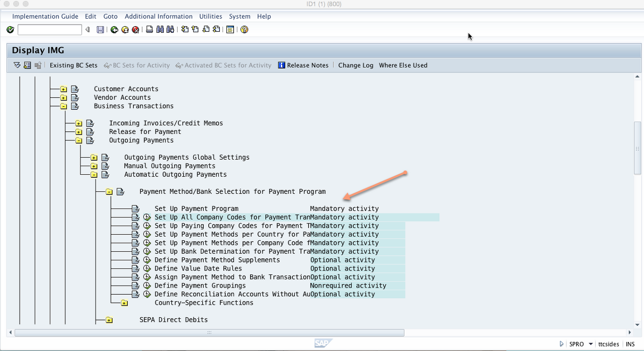The image size is (644, 351).
Task: Click the Existing BC Sets button
Action: tap(73, 65)
